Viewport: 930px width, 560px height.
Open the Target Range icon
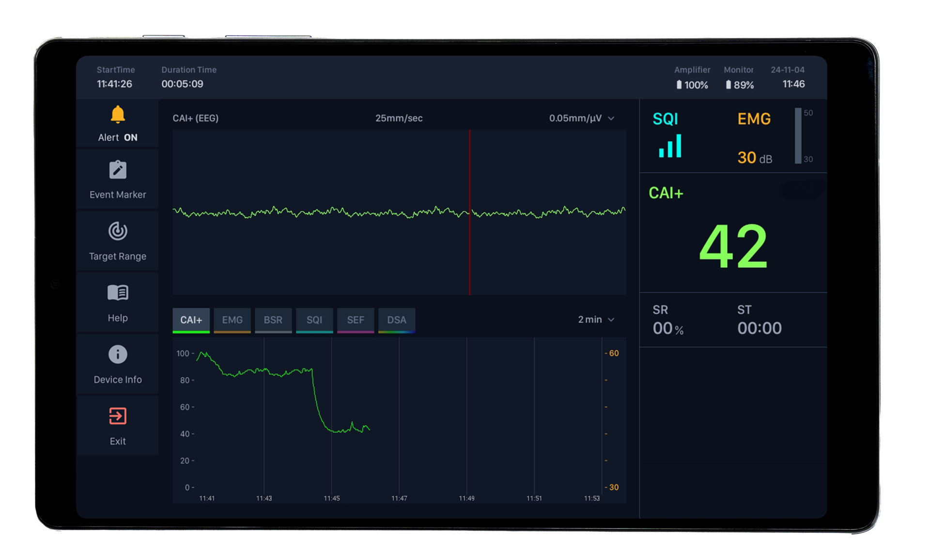tap(118, 231)
